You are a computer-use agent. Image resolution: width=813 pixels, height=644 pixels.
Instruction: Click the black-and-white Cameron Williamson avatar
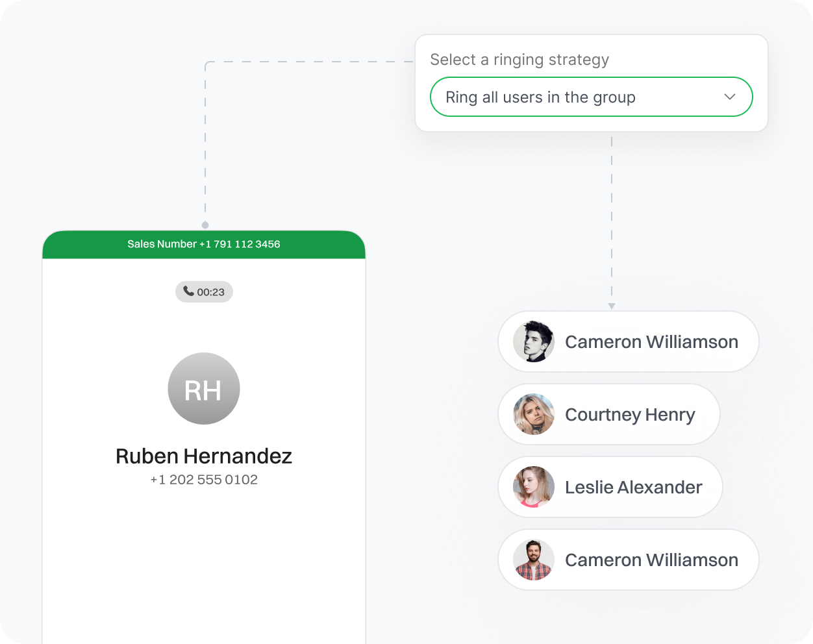click(x=534, y=341)
